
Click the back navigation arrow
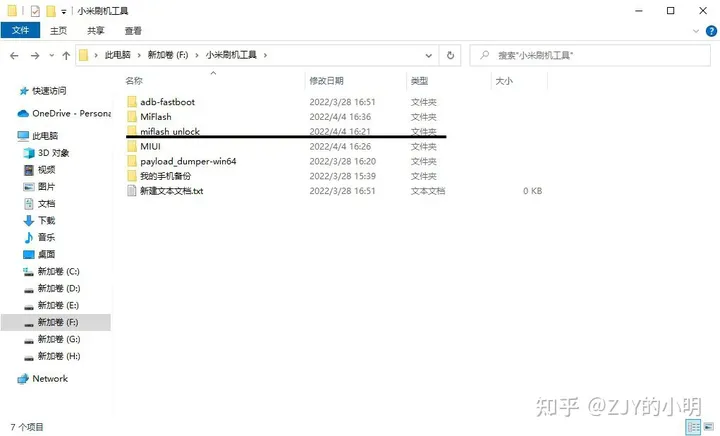[x=14, y=56]
